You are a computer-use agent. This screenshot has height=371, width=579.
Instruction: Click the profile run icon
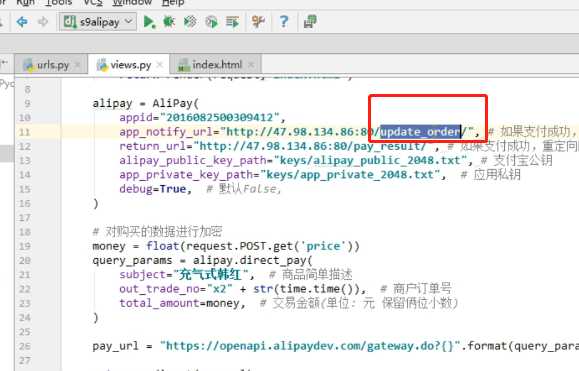tap(212, 22)
